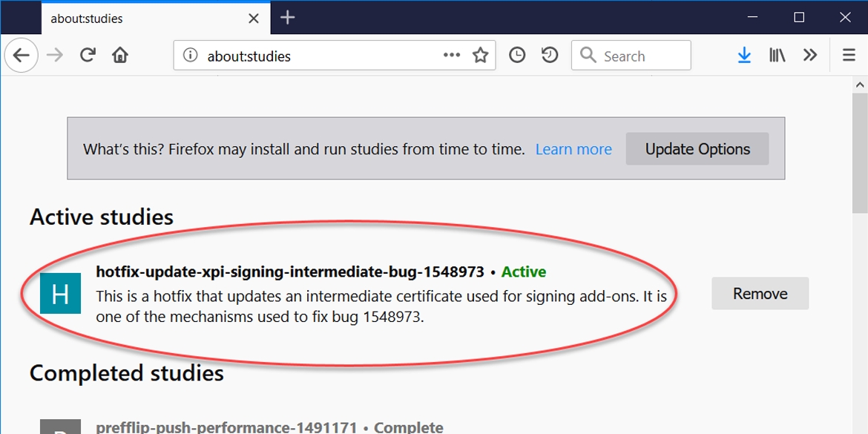Click the vertical scrollbar thumb
Viewport: 868px width, 434px height.
point(860,154)
